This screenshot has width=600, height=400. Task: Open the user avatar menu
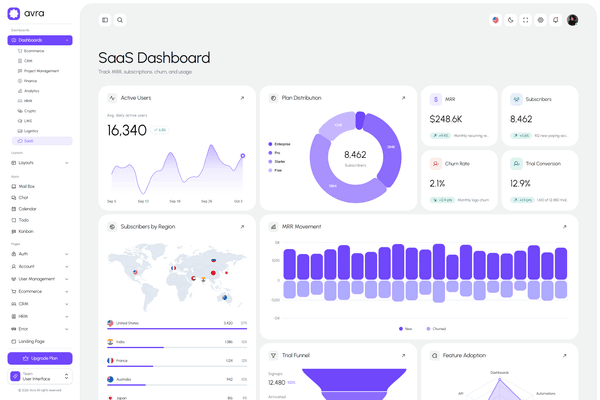(572, 20)
